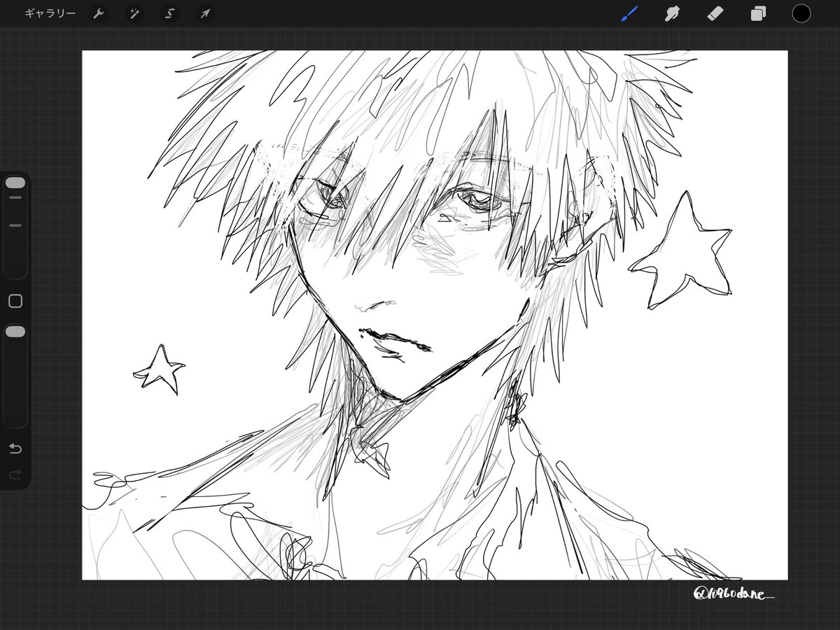Open the active color picker circle
This screenshot has height=630, width=840.
[801, 13]
